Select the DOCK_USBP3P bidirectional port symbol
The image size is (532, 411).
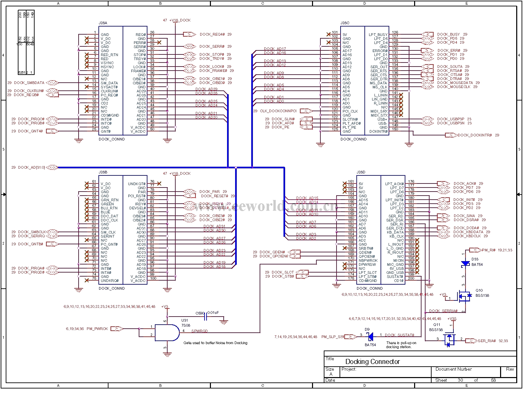click(x=428, y=119)
